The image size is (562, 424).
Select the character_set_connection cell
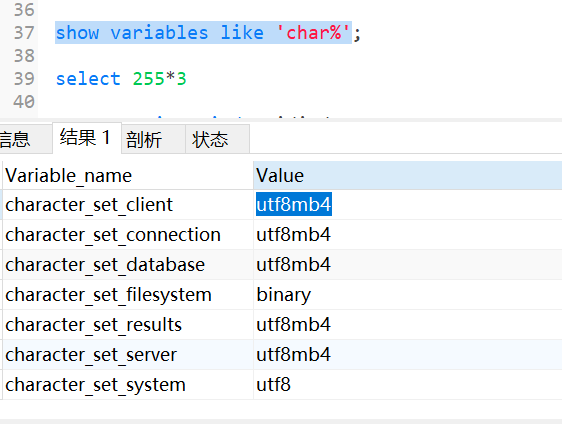[128, 235]
